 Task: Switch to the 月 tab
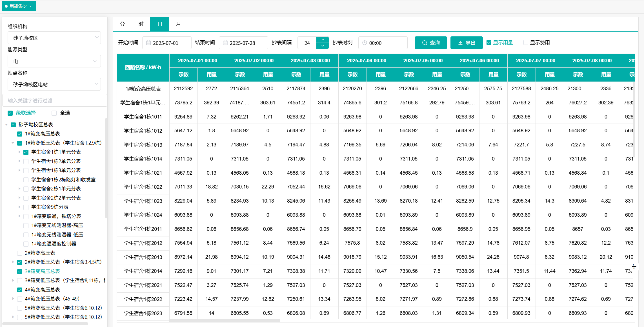(178, 24)
